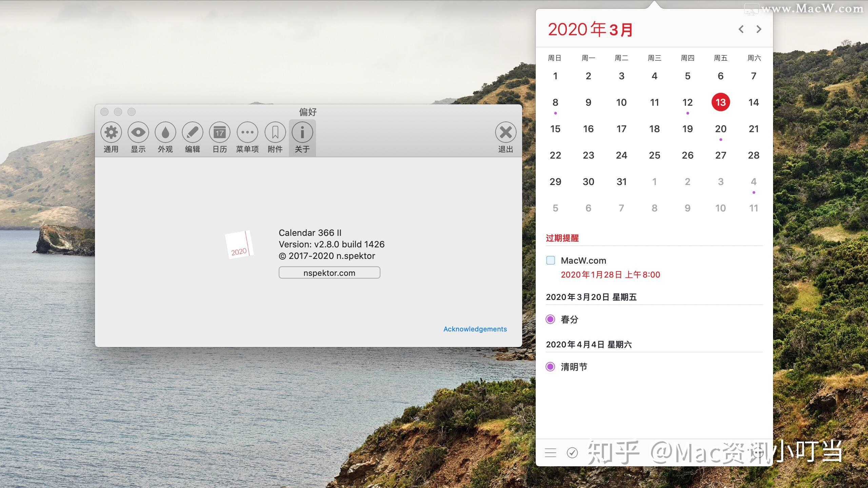
Task: Go to previous month with left chevron
Action: pos(741,29)
